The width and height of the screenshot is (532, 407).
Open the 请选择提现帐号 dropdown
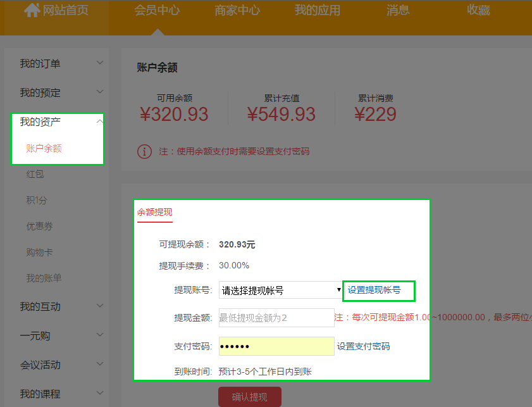tap(280, 291)
